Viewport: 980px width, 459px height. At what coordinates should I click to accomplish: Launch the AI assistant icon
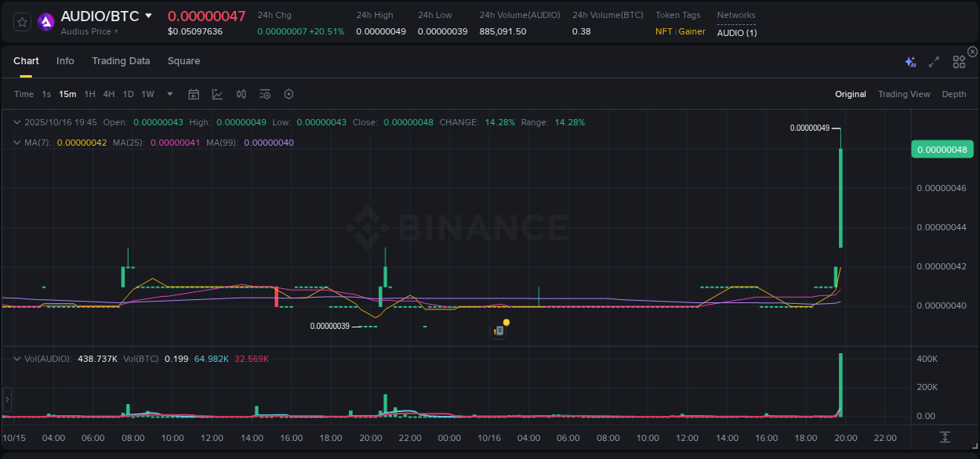(910, 61)
